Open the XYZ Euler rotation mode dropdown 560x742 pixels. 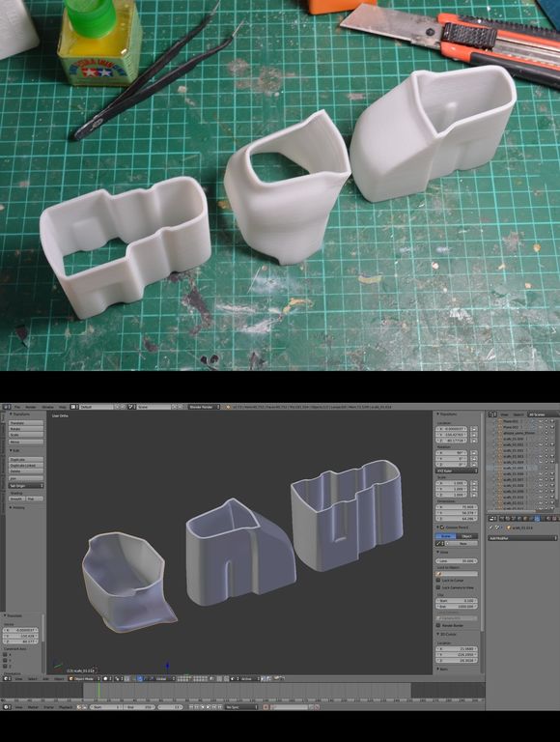click(456, 471)
